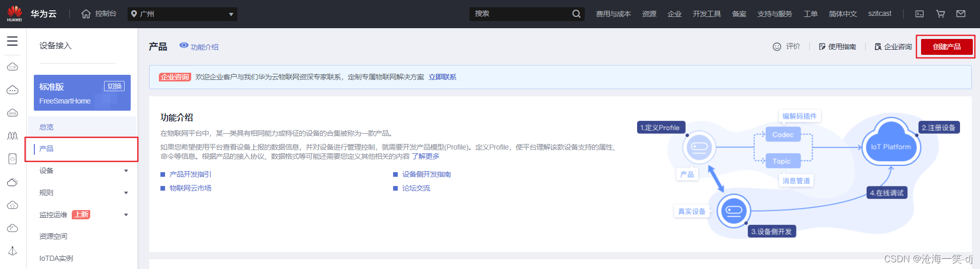Click the 消息管道 diagram label
The image size is (980, 269).
tap(796, 181)
